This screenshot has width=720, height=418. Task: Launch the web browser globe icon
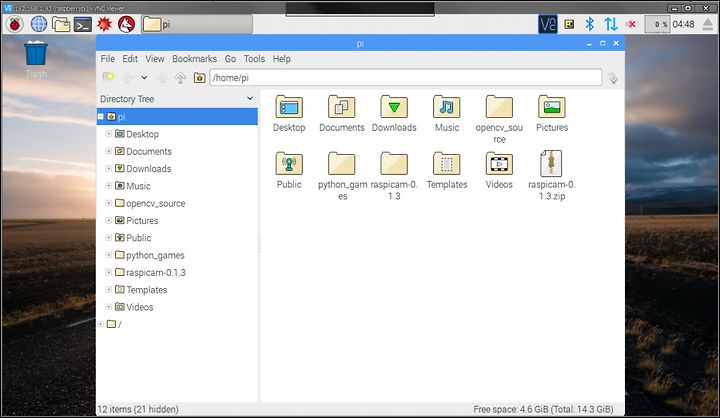[x=39, y=24]
